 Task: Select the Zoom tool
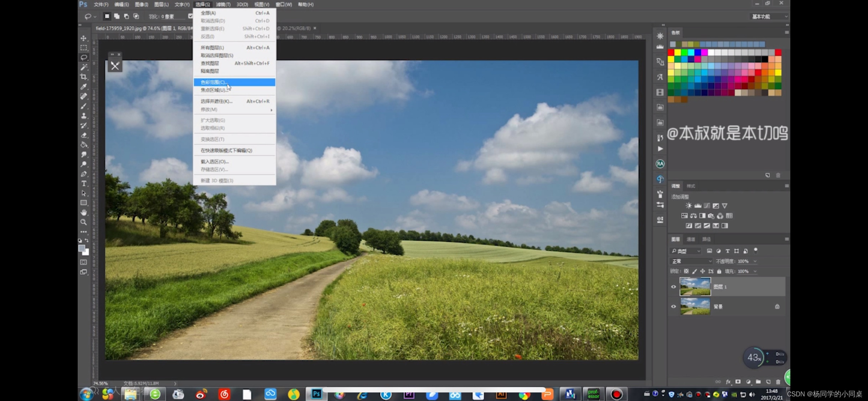coord(84,222)
